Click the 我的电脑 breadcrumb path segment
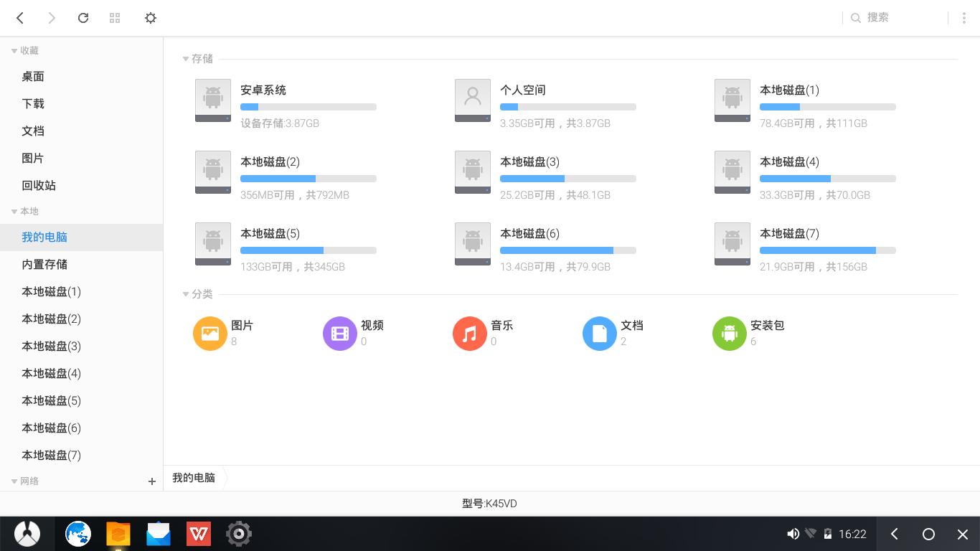The height and width of the screenshot is (551, 980). (x=194, y=478)
